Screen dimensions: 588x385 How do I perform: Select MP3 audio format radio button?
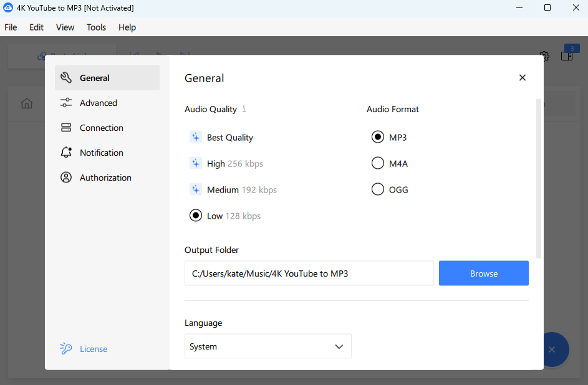click(378, 137)
